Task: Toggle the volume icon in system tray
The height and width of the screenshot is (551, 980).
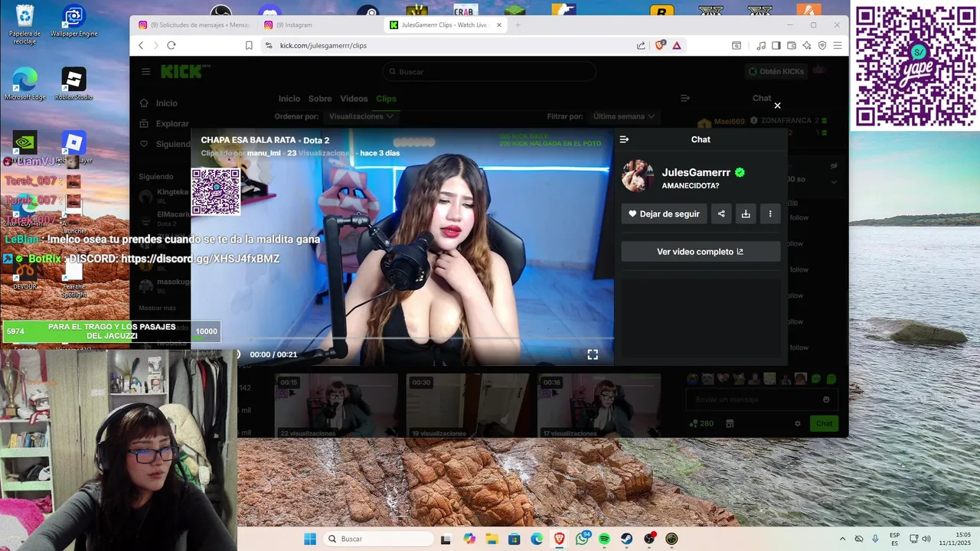Action: [x=928, y=539]
